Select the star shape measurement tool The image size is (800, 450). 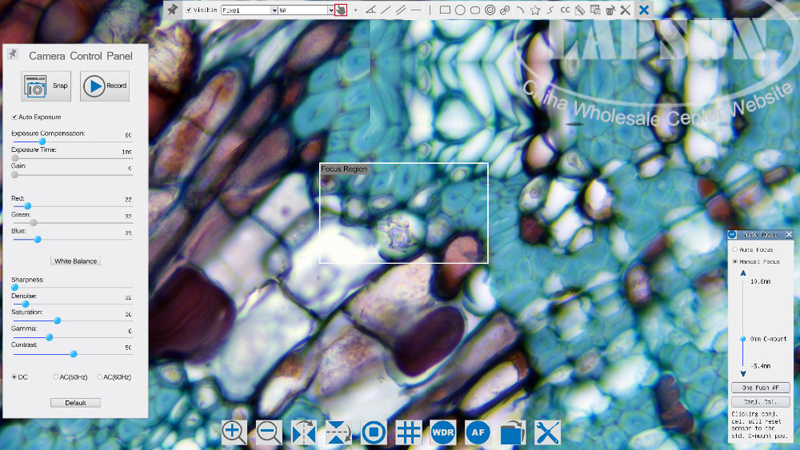[x=536, y=10]
